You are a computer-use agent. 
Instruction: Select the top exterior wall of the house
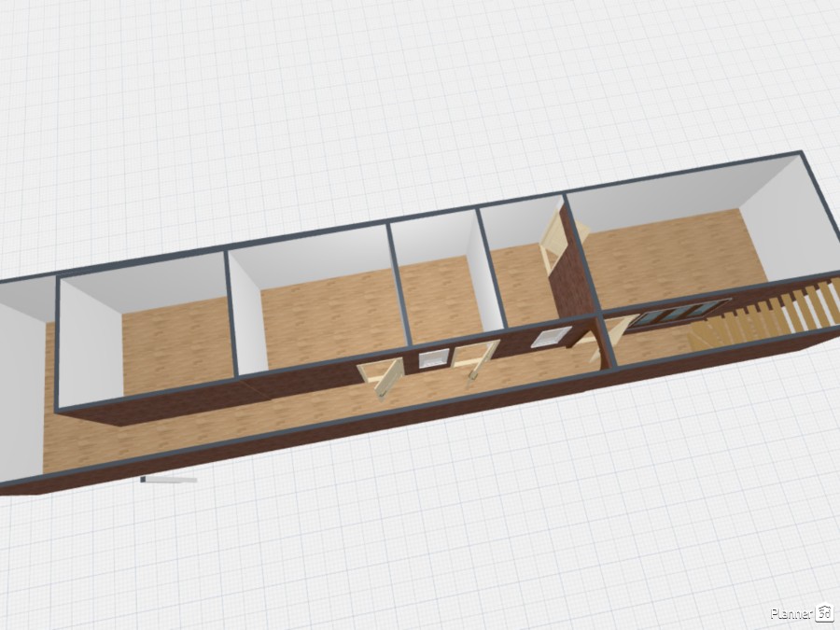[420, 233]
